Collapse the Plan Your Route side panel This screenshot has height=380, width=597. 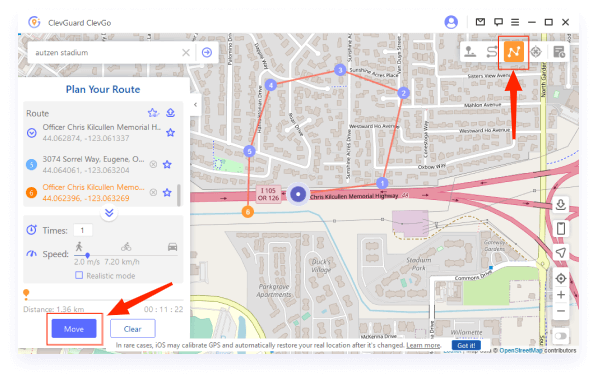point(195,104)
